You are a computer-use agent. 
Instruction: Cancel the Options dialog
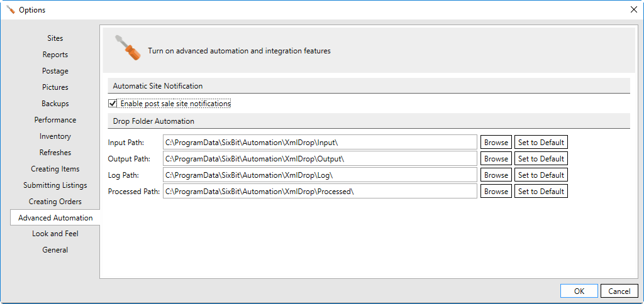pos(619,291)
